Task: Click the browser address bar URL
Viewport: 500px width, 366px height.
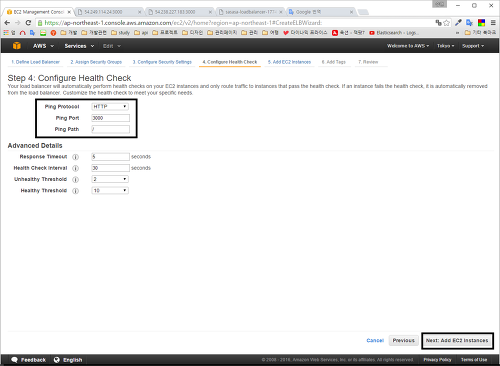Action: 183,23
